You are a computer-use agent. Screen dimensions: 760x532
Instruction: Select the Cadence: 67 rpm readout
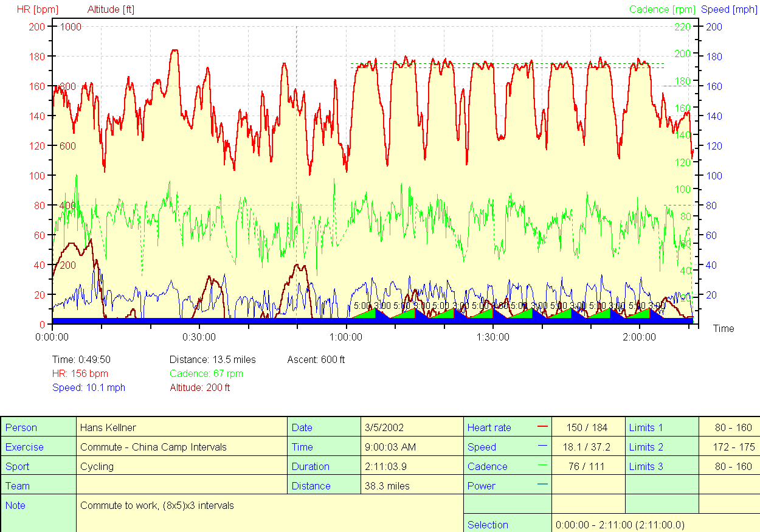207,373
